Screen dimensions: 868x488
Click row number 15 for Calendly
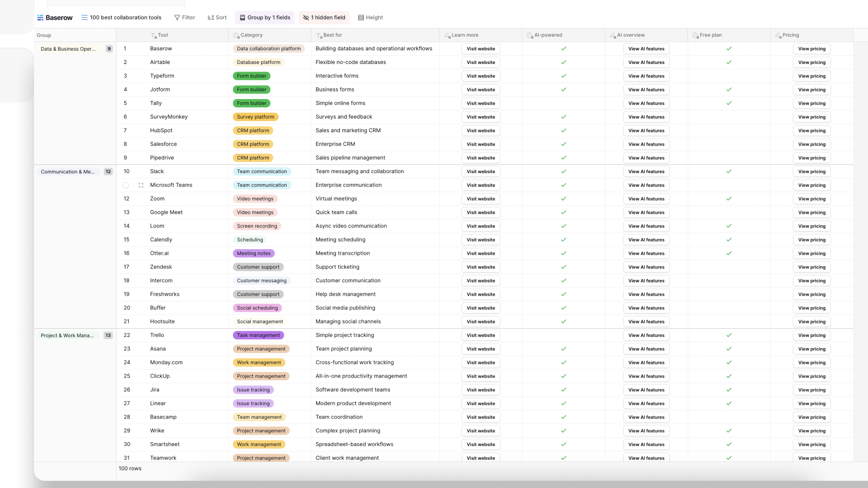coord(126,240)
